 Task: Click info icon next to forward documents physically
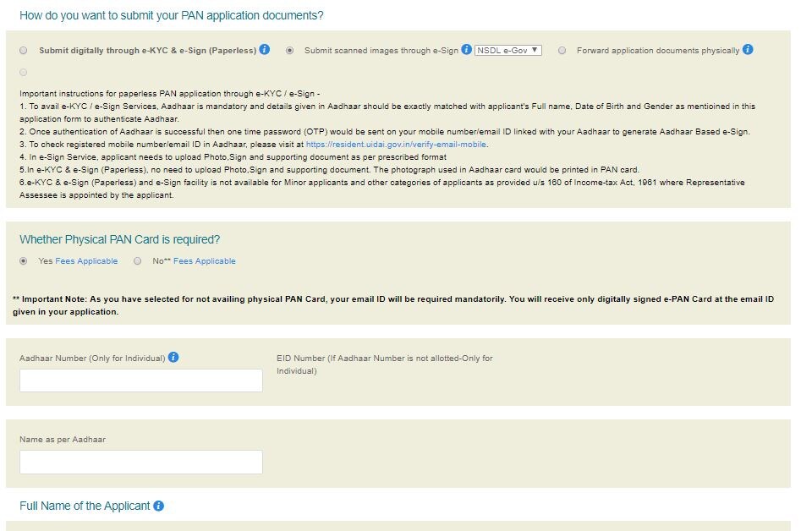pyautogui.click(x=747, y=49)
